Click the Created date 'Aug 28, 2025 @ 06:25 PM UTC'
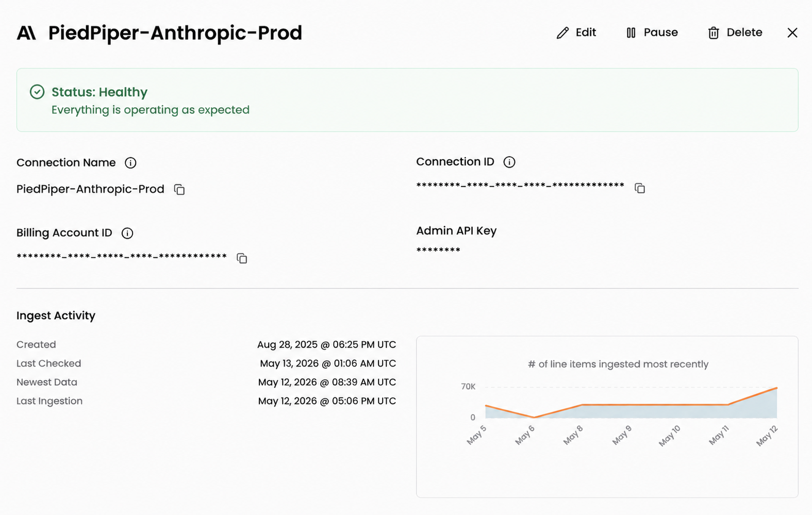This screenshot has width=812, height=515. pyautogui.click(x=327, y=344)
